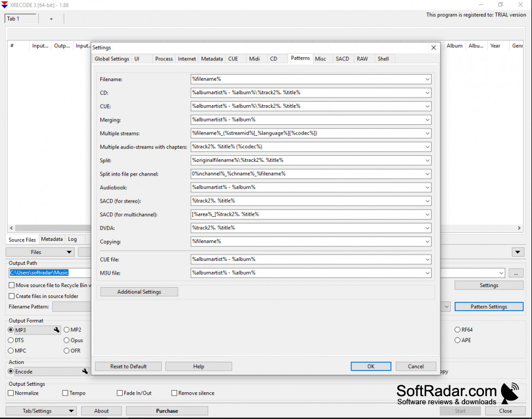The width and height of the screenshot is (532, 419).
Task: Select the Encode action radio
Action: [x=11, y=372]
